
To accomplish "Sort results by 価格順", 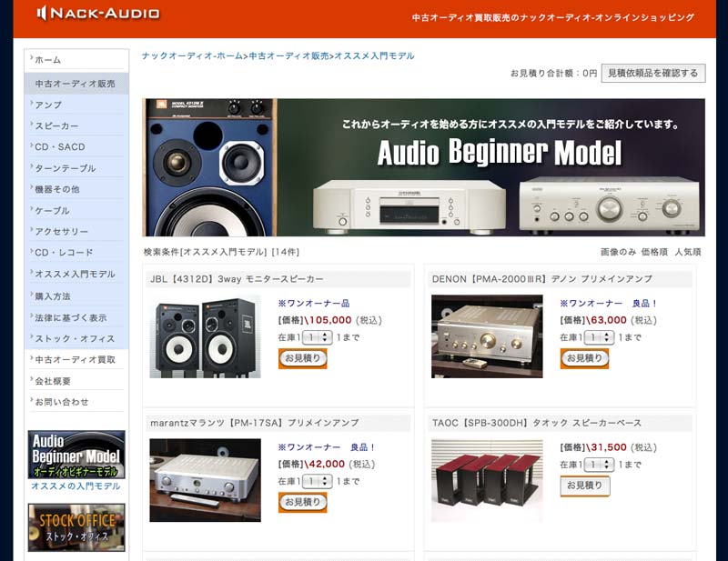I will point(654,252).
